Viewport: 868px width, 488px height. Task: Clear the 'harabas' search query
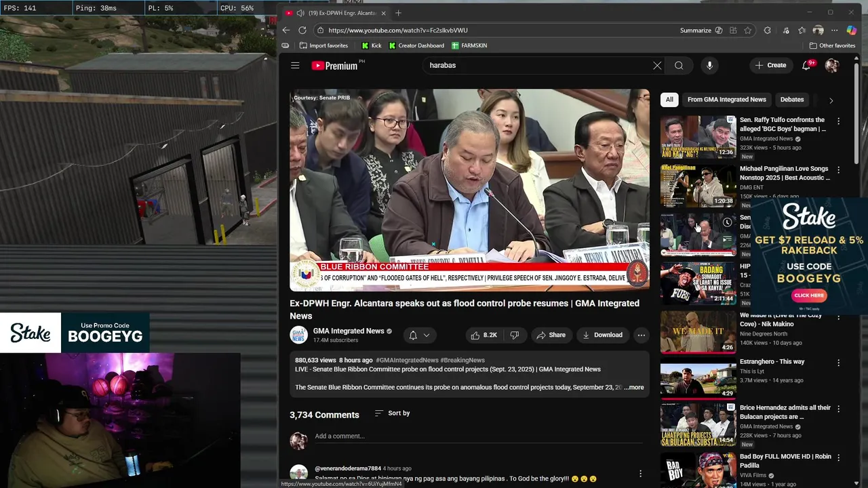[657, 65]
